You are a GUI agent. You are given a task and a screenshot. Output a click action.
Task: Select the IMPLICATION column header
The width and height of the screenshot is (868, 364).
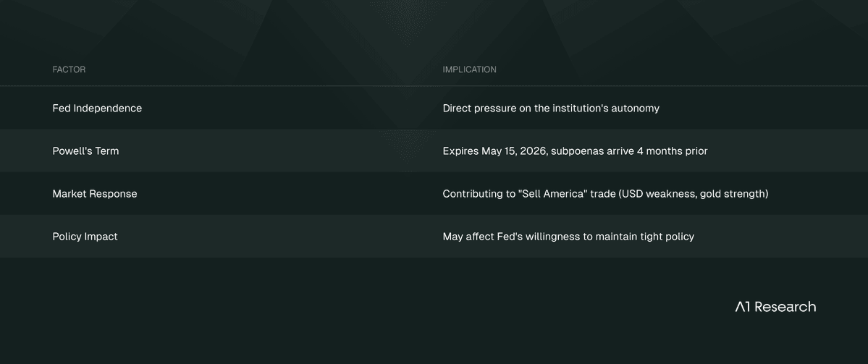click(469, 69)
